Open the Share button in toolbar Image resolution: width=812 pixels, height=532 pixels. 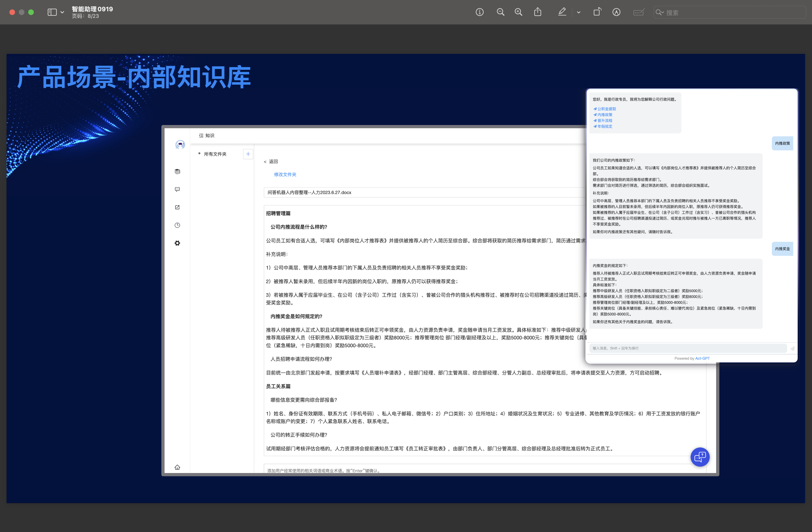click(538, 12)
